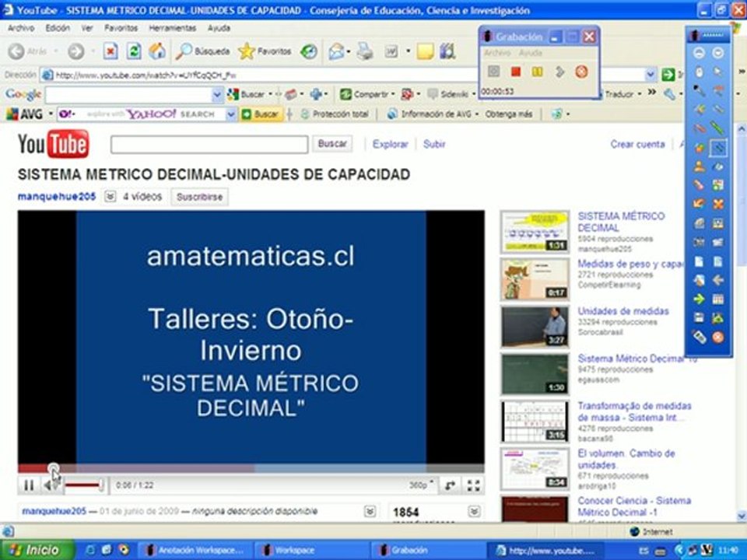Open the AVG toolbar dropdown arrow
747x560 pixels.
[51, 114]
